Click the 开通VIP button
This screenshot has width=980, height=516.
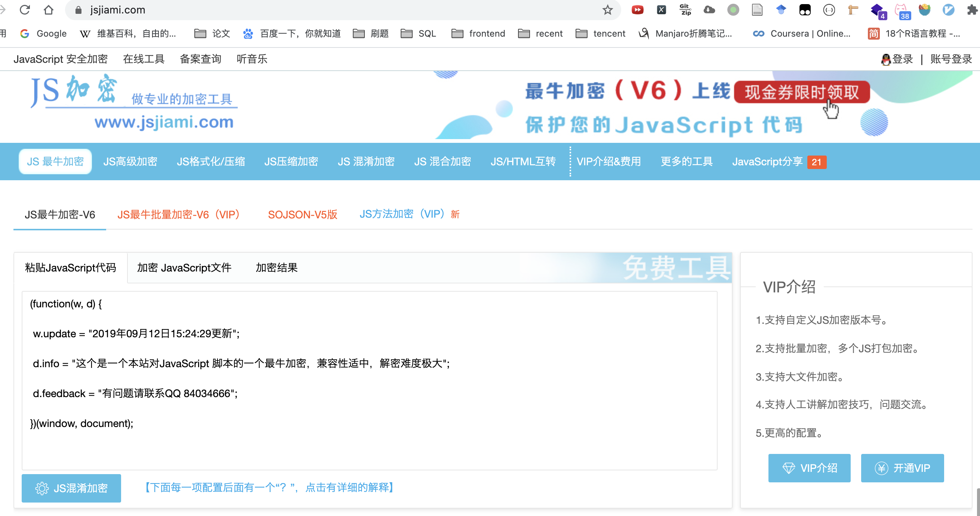(902, 468)
